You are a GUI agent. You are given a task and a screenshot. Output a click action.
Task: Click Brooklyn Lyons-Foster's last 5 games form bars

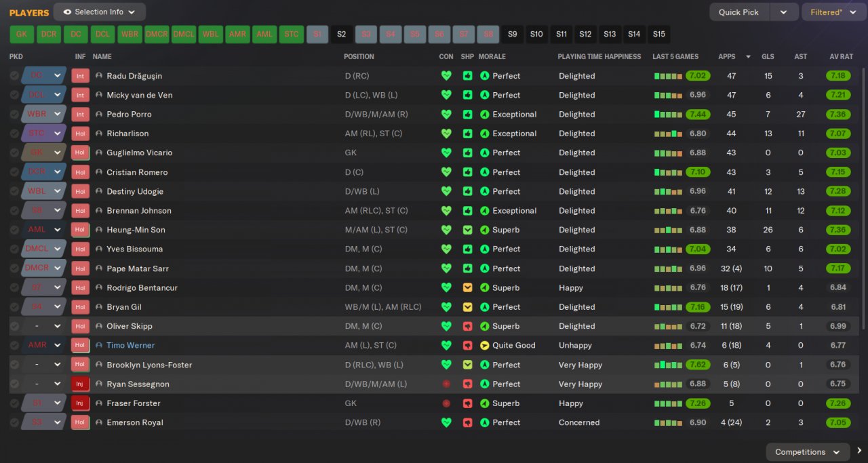click(x=668, y=365)
